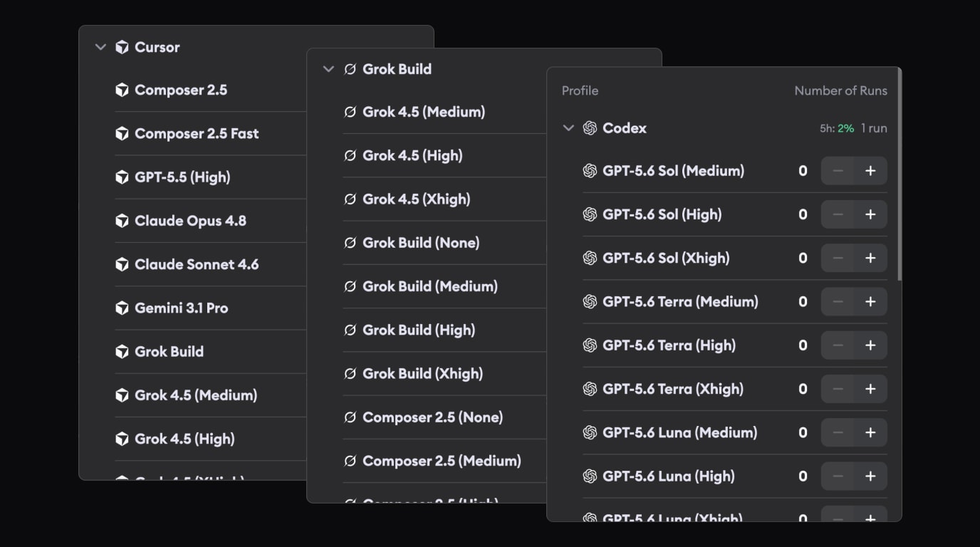The image size is (980, 547).
Task: Click the Cursor cube icon in header
Action: 123,47
